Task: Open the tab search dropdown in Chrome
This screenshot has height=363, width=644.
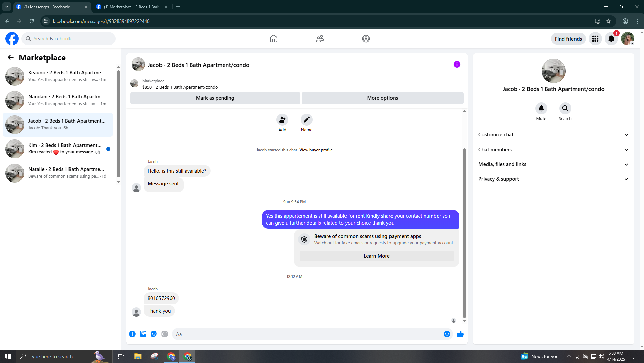Action: (7, 7)
